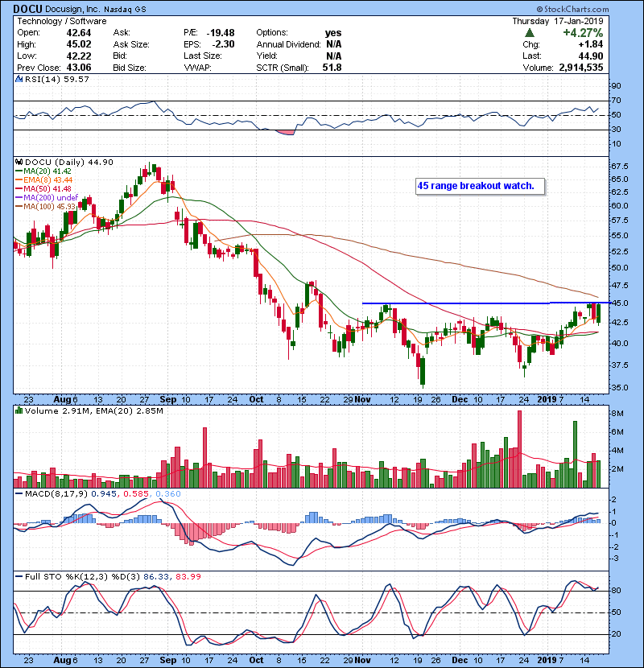Click the 'Aug' label on the bottom date axis
This screenshot has width=644, height=668.
[x=62, y=660]
